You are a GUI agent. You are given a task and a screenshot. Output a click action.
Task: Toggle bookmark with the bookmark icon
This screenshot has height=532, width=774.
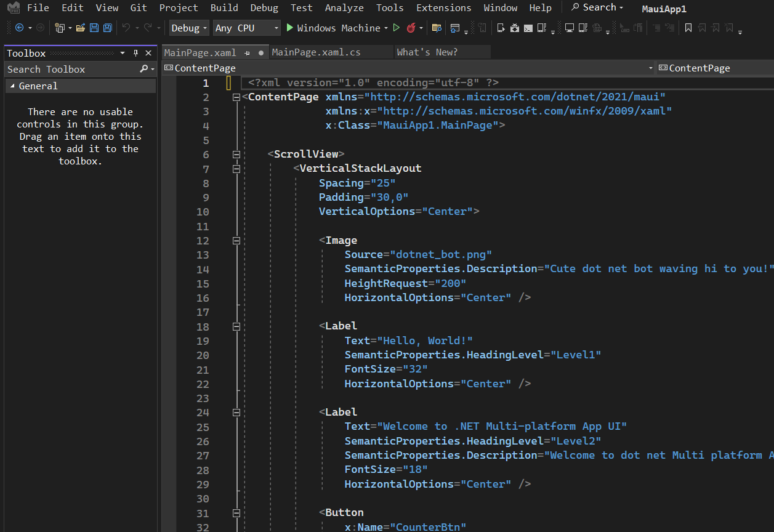tap(688, 28)
